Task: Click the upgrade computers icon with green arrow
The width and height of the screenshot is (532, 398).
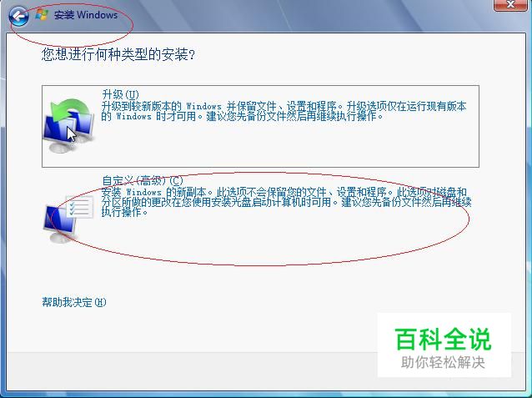Action: click(x=68, y=126)
